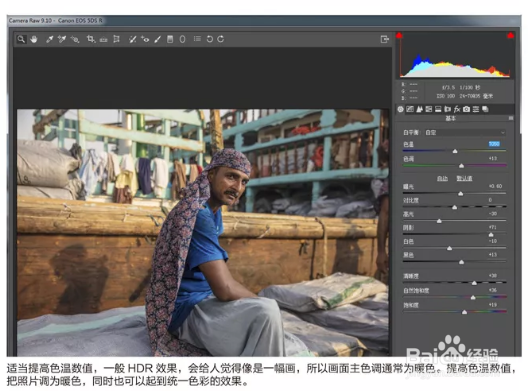Screen dimensions: 530x391
Task: Click the portrait photo preview
Action: pyautogui.click(x=203, y=233)
